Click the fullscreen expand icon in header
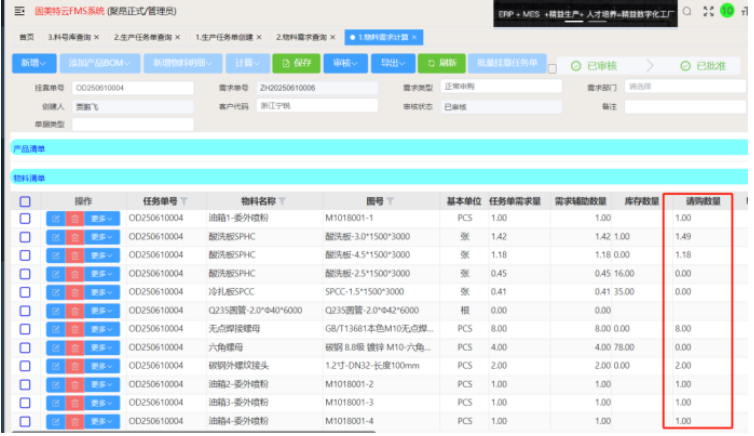754x436 pixels. coord(710,11)
